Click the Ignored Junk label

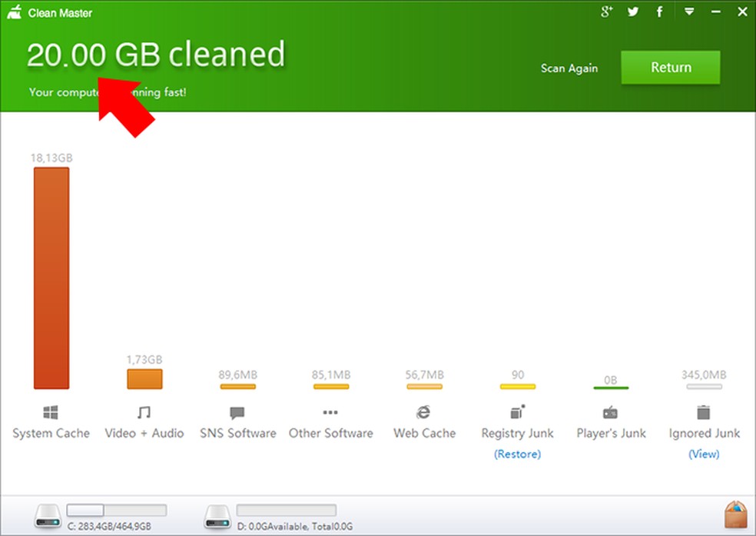click(x=704, y=433)
